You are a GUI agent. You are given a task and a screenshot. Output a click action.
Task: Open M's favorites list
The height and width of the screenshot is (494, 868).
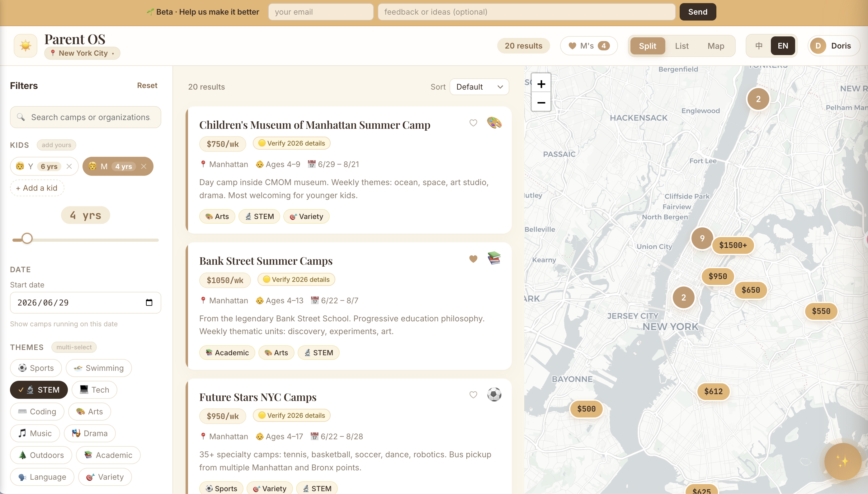coord(589,46)
